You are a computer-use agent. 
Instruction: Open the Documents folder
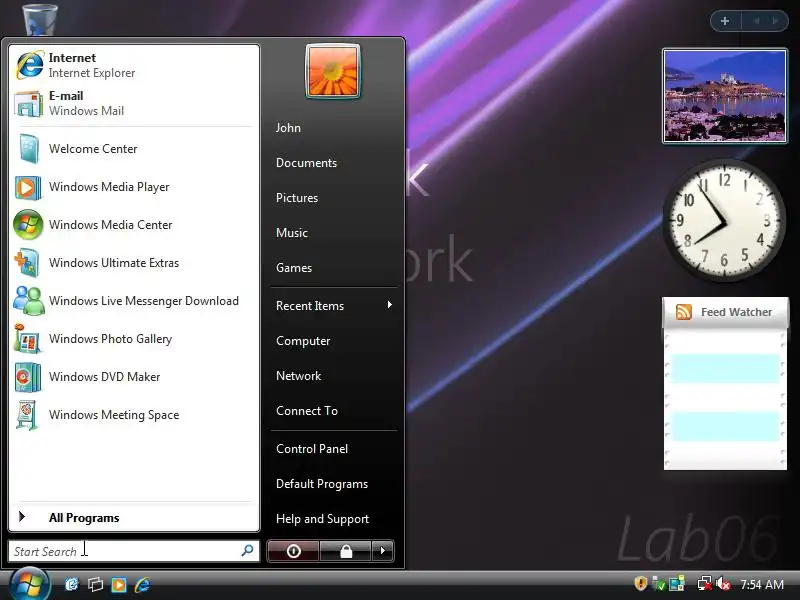click(x=306, y=163)
